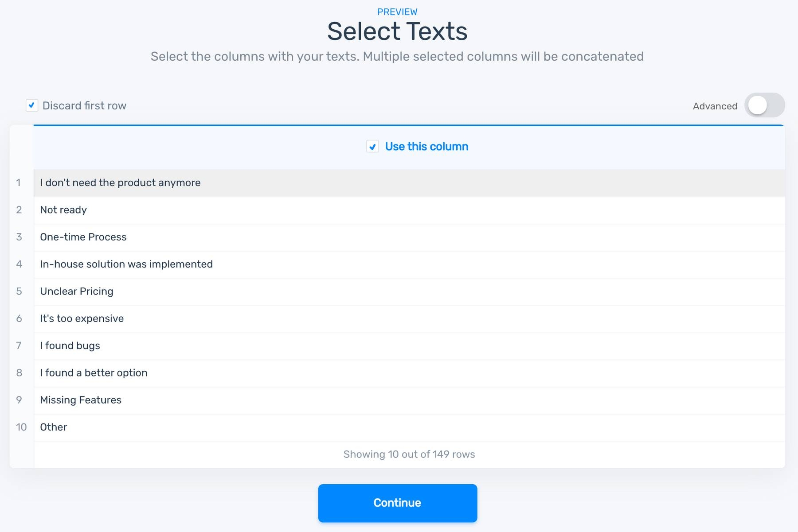This screenshot has height=532, width=798.
Task: Click the "I found bugs" row
Action: [x=70, y=346]
